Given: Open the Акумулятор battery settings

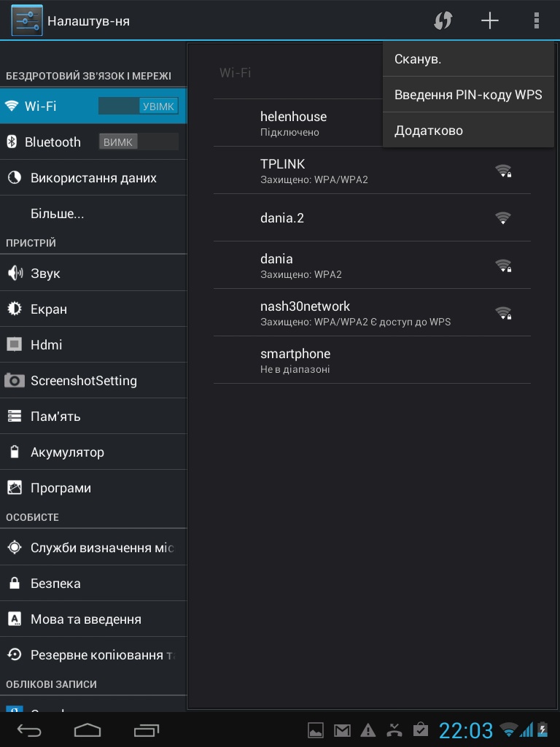Looking at the screenshot, I should 93,452.
